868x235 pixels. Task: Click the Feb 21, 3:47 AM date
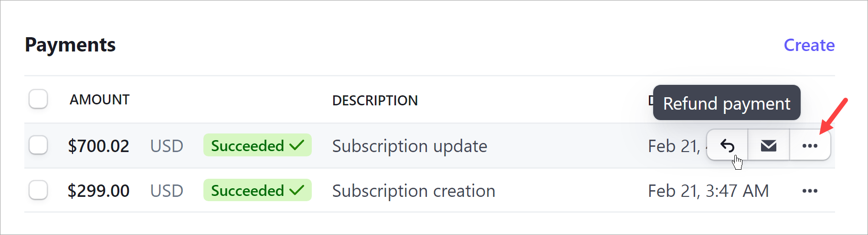(708, 191)
